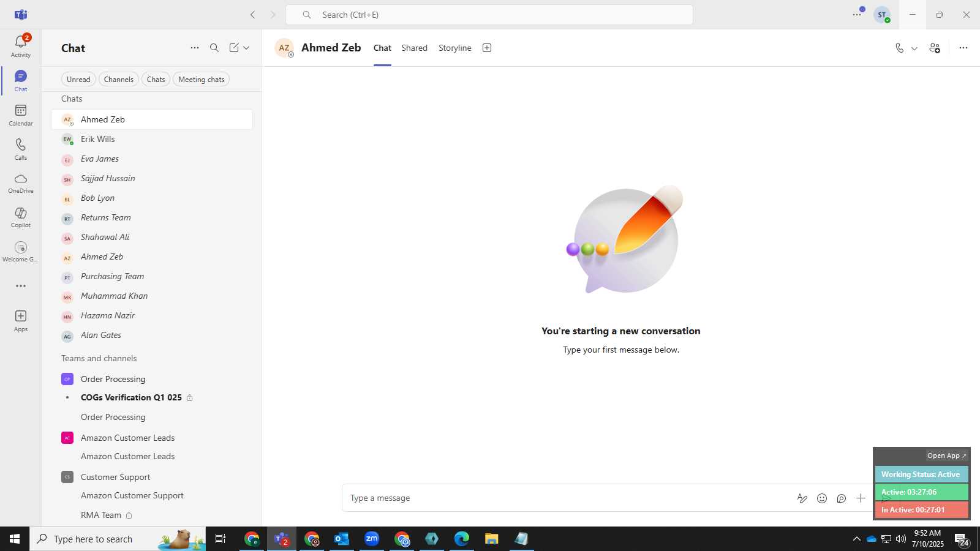The width and height of the screenshot is (980, 551).
Task: Click Open App in the tracker widget
Action: click(x=946, y=455)
